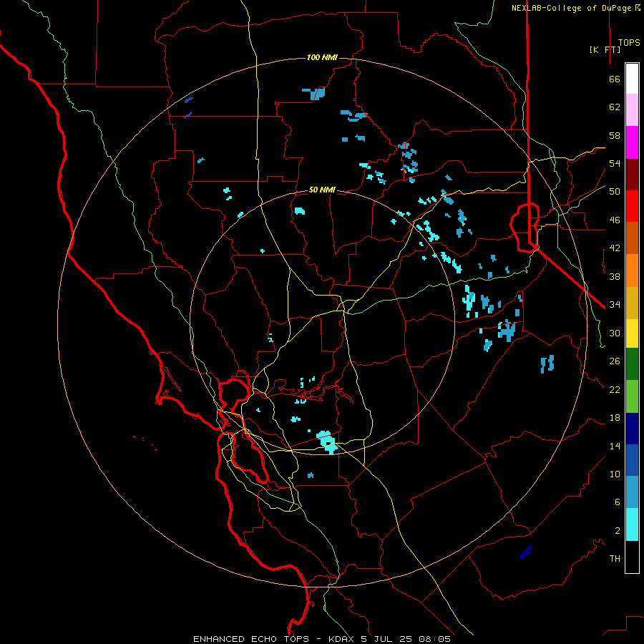The image size is (644, 644).
Task: Click the '08:05' time stamp in the caption
Action: coord(434,639)
